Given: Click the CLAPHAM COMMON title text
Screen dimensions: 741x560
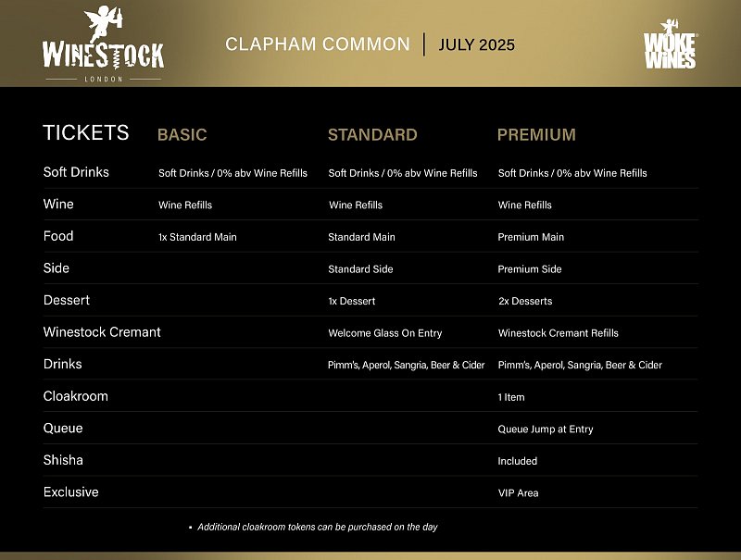Looking at the screenshot, I should coord(318,44).
